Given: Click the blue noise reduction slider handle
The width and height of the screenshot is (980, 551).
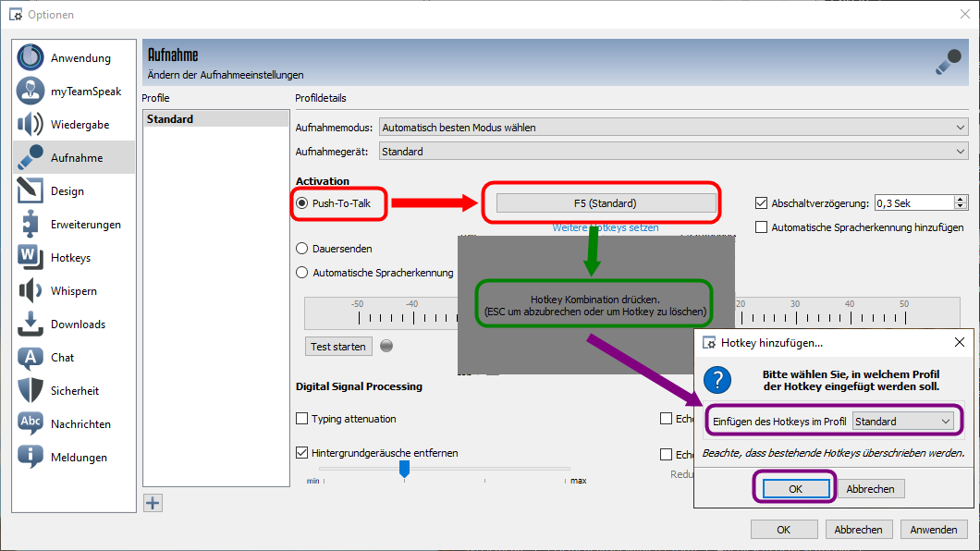Looking at the screenshot, I should click(404, 470).
